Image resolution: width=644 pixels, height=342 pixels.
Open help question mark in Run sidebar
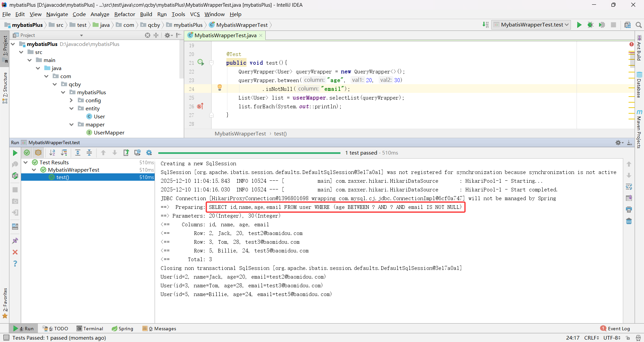tap(15, 264)
